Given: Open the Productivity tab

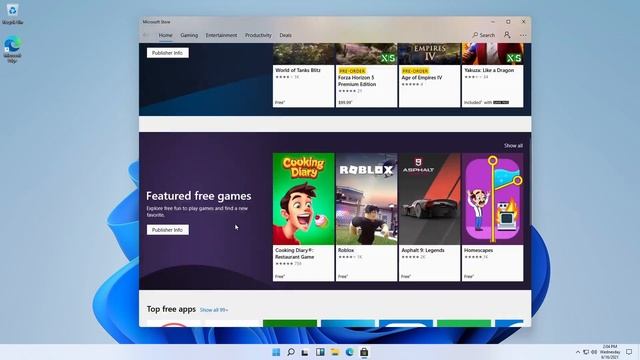Looking at the screenshot, I should pyautogui.click(x=258, y=36).
